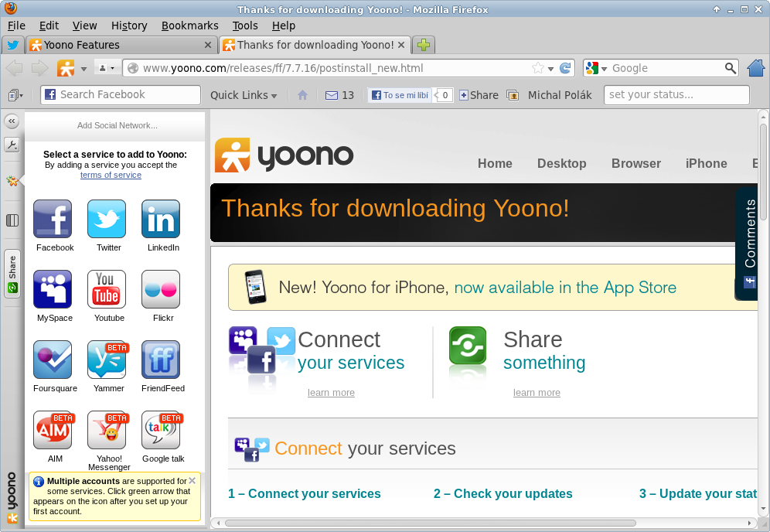Switch to the Yoono Features tab

tap(121, 45)
